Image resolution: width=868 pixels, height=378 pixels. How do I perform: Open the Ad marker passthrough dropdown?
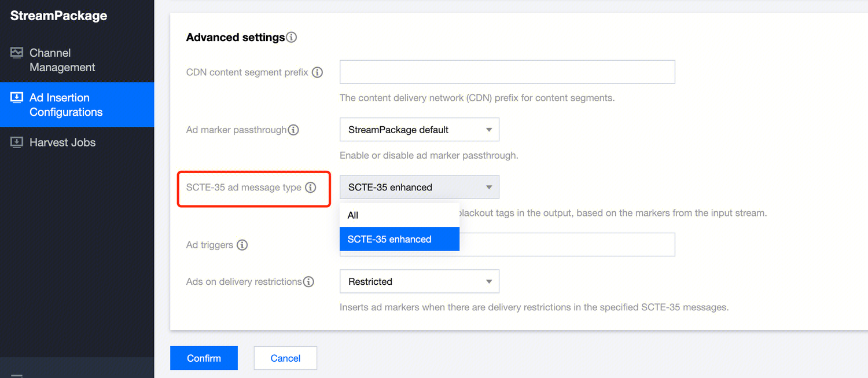419,130
